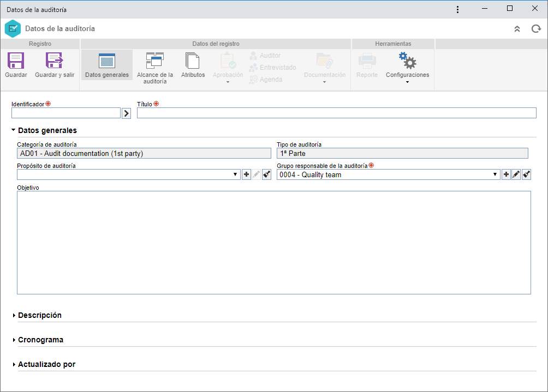Click the Auditor toolbar item
The width and height of the screenshot is (548, 392).
tap(265, 56)
